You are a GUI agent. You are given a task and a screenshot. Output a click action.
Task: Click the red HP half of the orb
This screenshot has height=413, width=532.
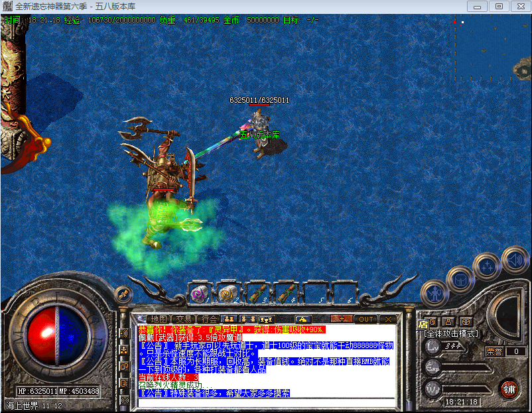click(x=42, y=335)
